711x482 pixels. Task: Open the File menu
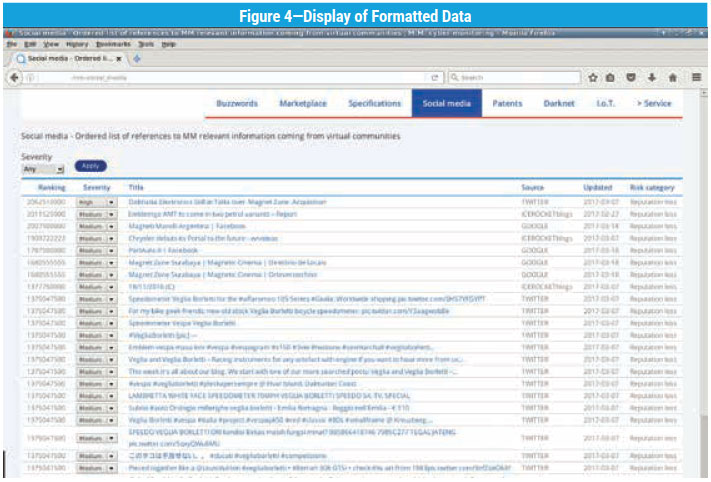[12, 44]
